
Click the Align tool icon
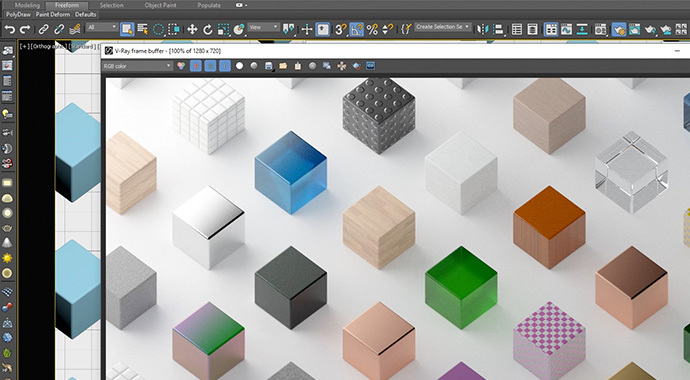point(499,29)
